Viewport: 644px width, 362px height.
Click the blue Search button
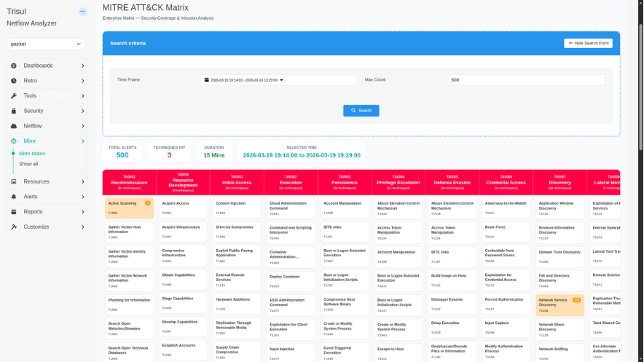tap(361, 111)
